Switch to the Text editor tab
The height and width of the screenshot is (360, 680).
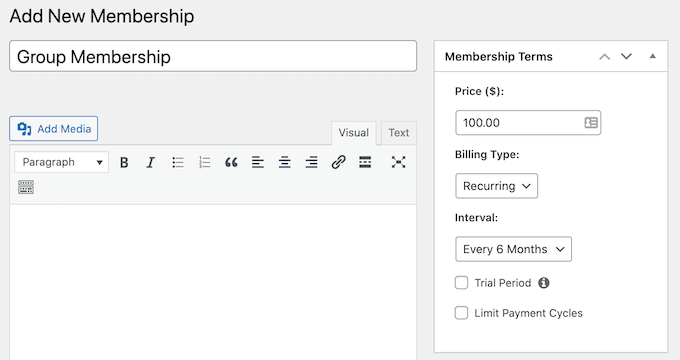[399, 133]
